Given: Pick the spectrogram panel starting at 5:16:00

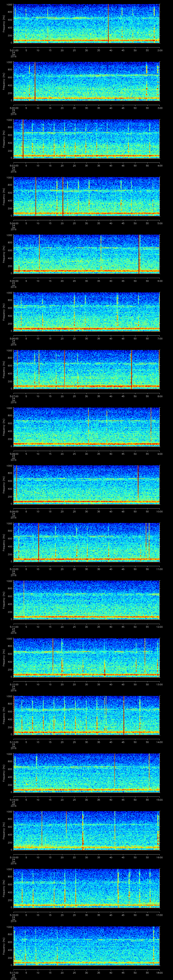Looking at the screenshot, I should point(87,888).
